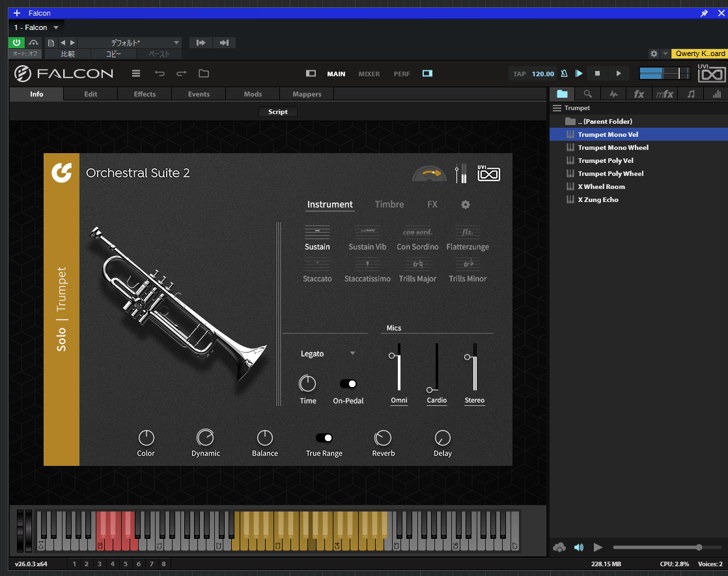Viewport: 728px width, 576px height.
Task: Open the search magnifier tab
Action: (588, 94)
